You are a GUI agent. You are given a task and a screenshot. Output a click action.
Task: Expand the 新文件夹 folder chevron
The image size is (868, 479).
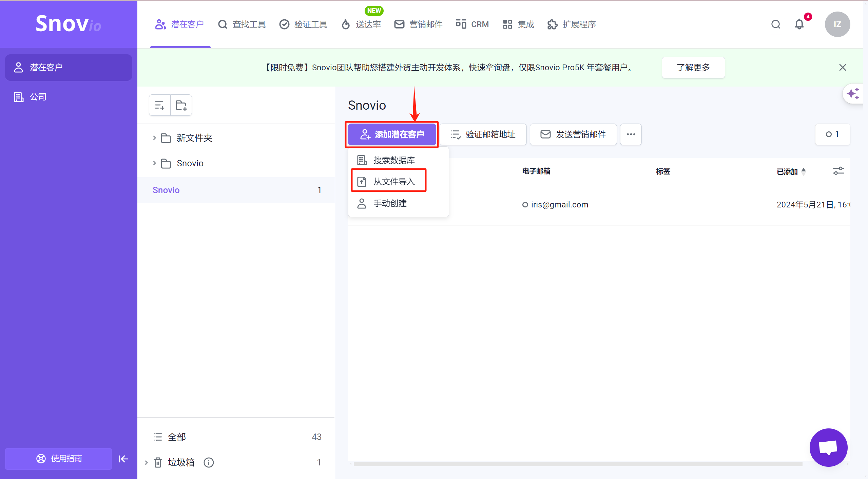(x=154, y=138)
